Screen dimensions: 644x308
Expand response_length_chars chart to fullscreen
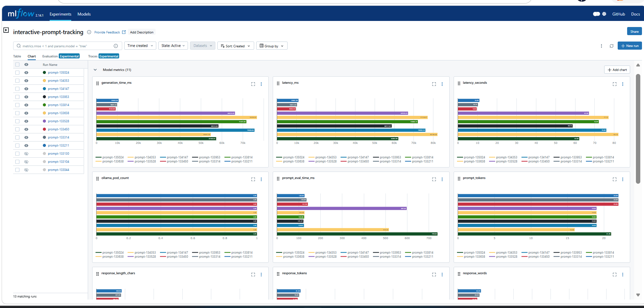[x=253, y=275]
